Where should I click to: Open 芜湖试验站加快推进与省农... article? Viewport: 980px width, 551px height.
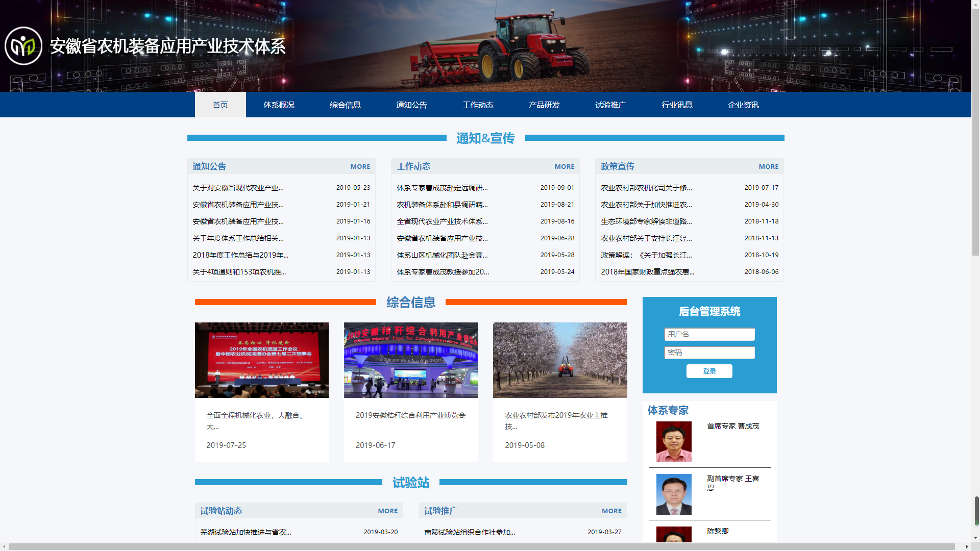(x=246, y=532)
